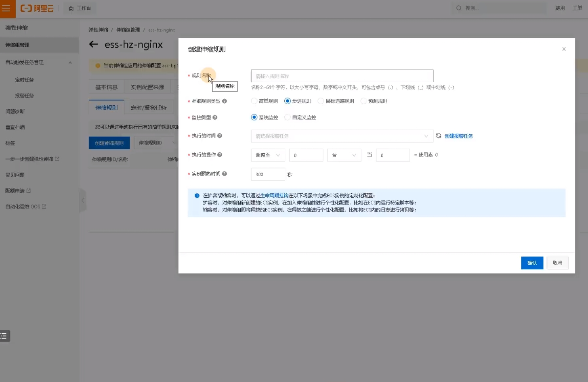Select the 简单规则 radio option
588x382 pixels.
[254, 101]
